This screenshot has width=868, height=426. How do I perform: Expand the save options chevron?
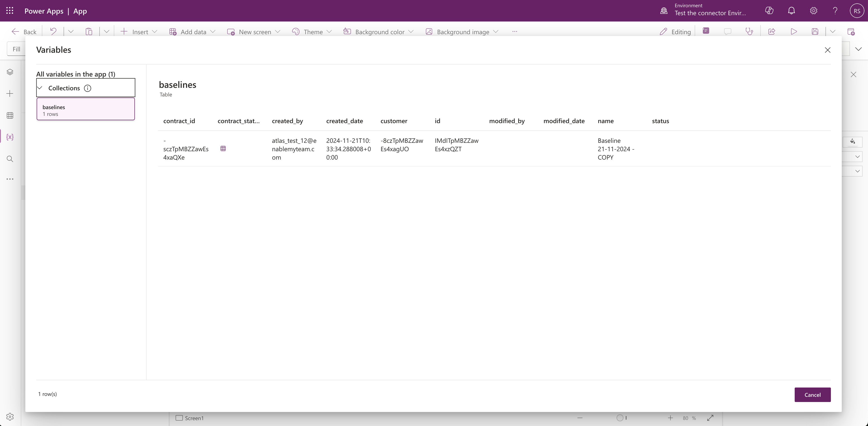click(833, 32)
